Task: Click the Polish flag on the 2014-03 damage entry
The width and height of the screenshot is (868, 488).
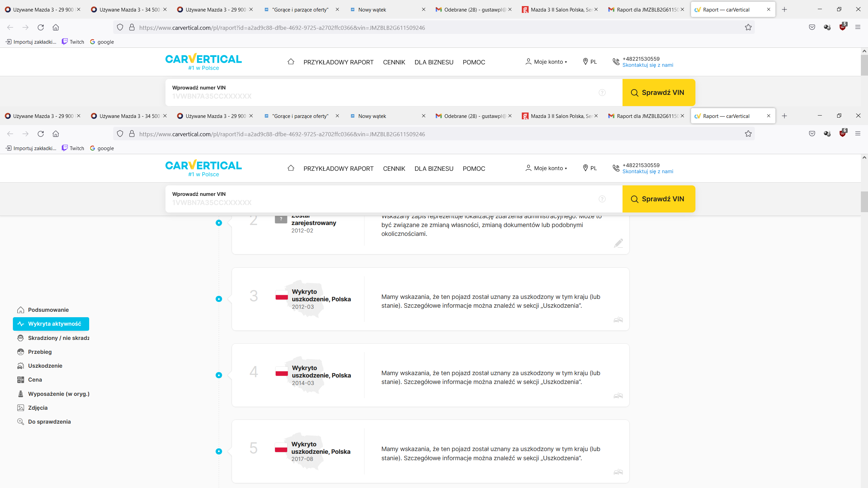Action: tap(281, 371)
